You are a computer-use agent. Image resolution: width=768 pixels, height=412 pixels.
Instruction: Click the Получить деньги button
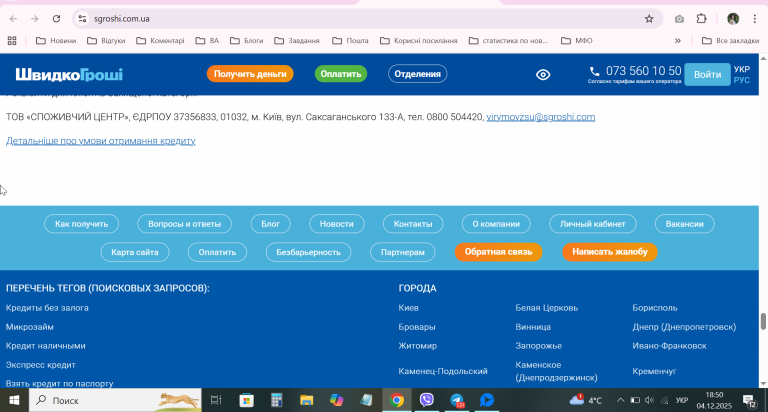coord(250,74)
